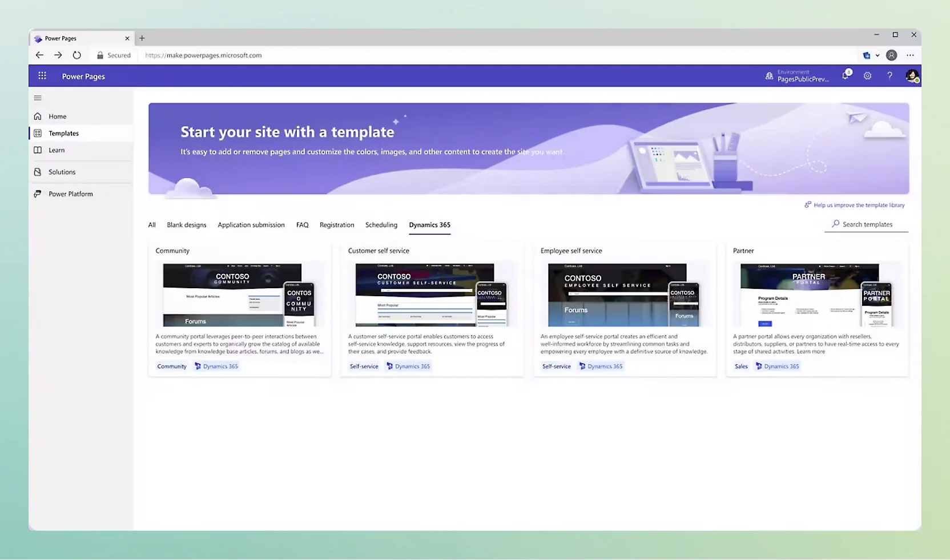The height and width of the screenshot is (560, 950).
Task: Collapse the left navigation hamburger menu
Action: (x=38, y=98)
